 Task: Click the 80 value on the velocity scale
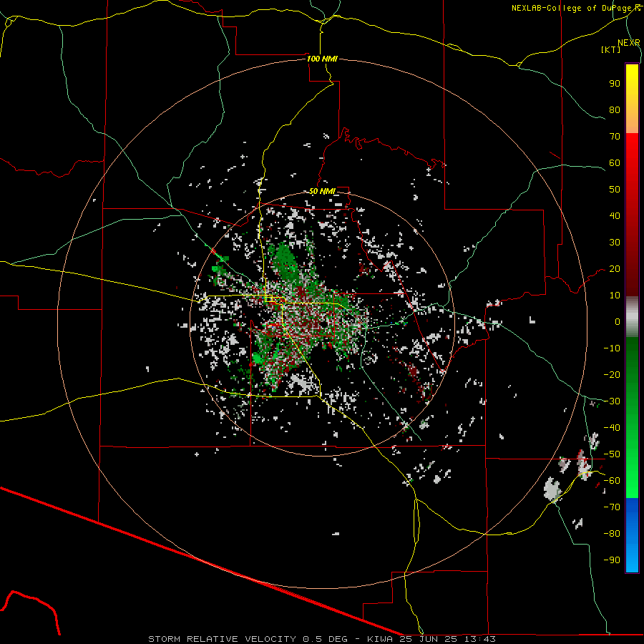(x=615, y=109)
